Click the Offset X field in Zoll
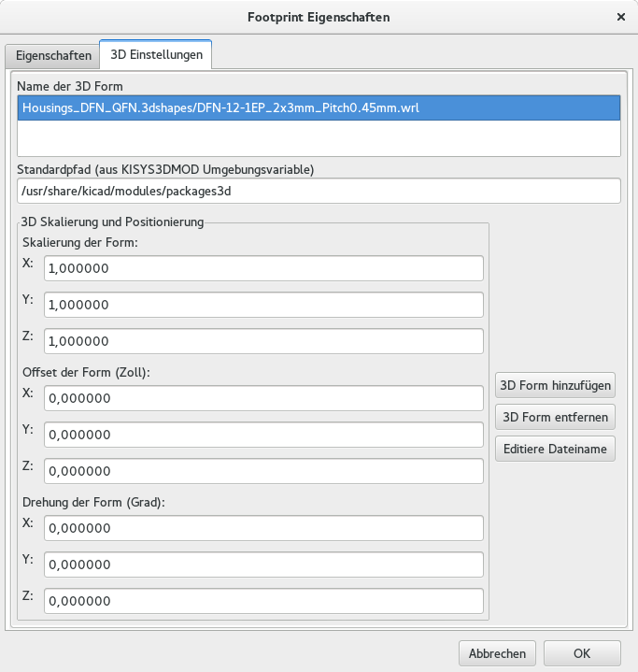The height and width of the screenshot is (672, 638). point(263,398)
